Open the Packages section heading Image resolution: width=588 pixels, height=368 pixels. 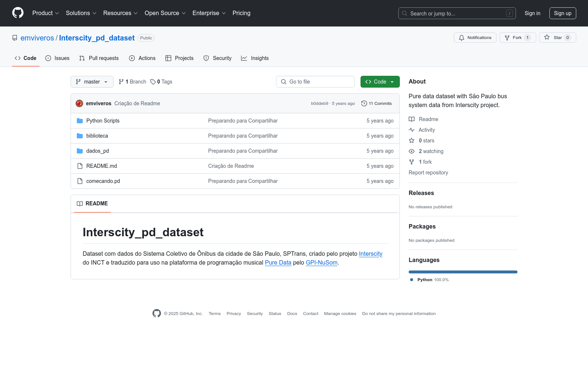click(x=422, y=226)
